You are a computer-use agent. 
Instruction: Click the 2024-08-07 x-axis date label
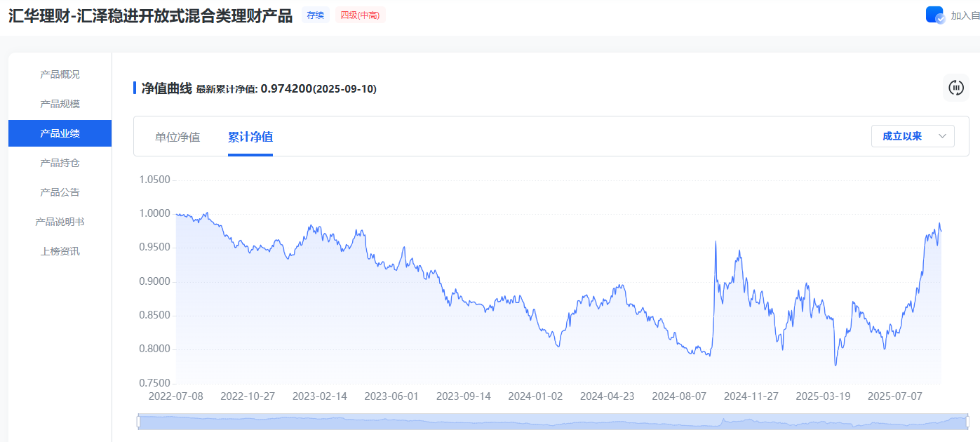[x=678, y=396]
